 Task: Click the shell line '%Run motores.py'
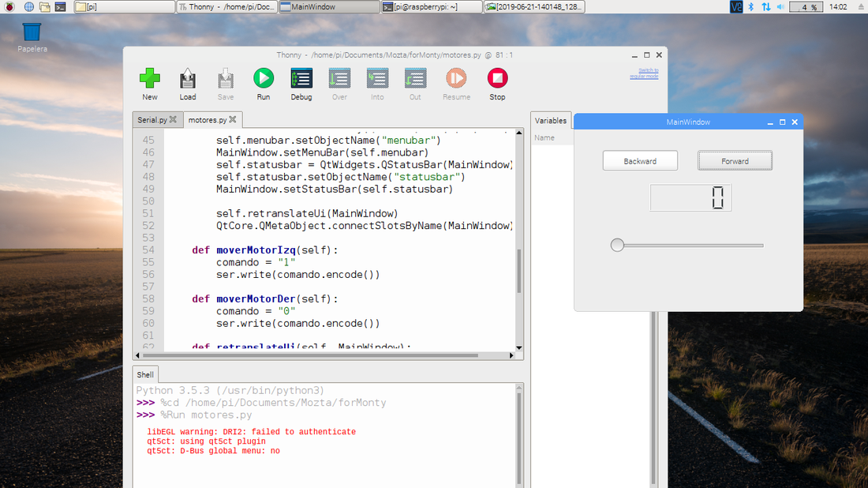(206, 415)
